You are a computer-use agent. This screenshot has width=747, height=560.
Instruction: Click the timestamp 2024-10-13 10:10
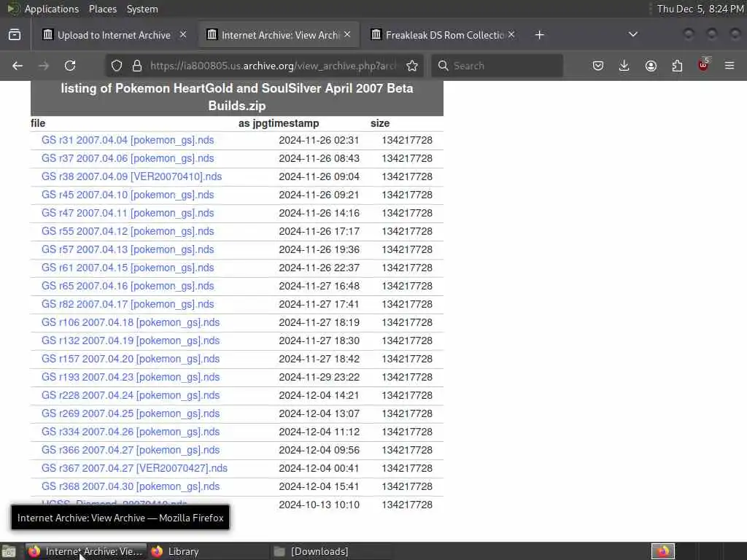[x=319, y=505]
